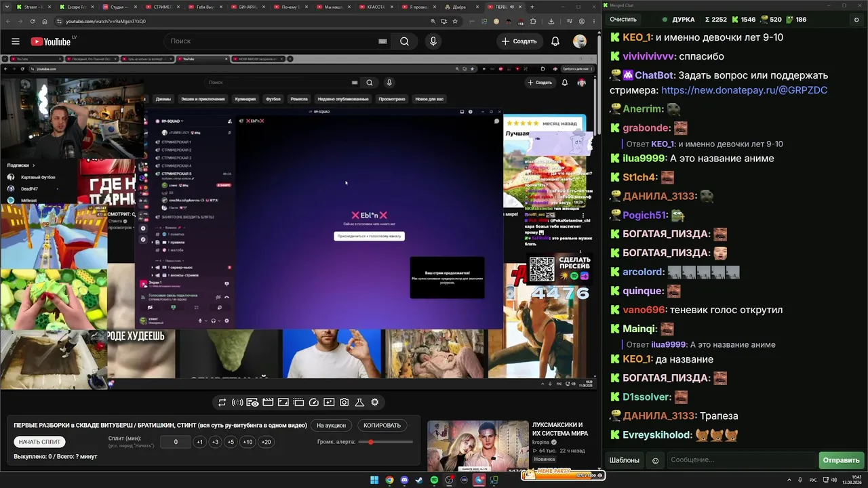Open the kropina channel name
Viewport: 868px width, 488px height.
click(x=541, y=442)
